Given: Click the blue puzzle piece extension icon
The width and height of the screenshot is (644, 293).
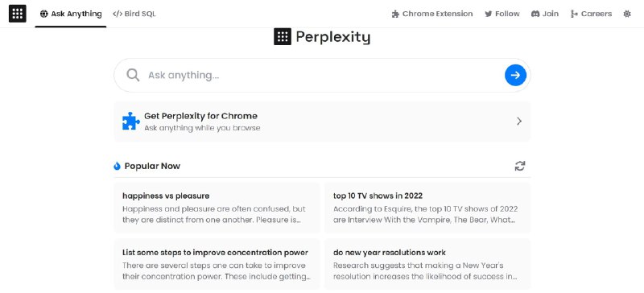Looking at the screenshot, I should [131, 122].
